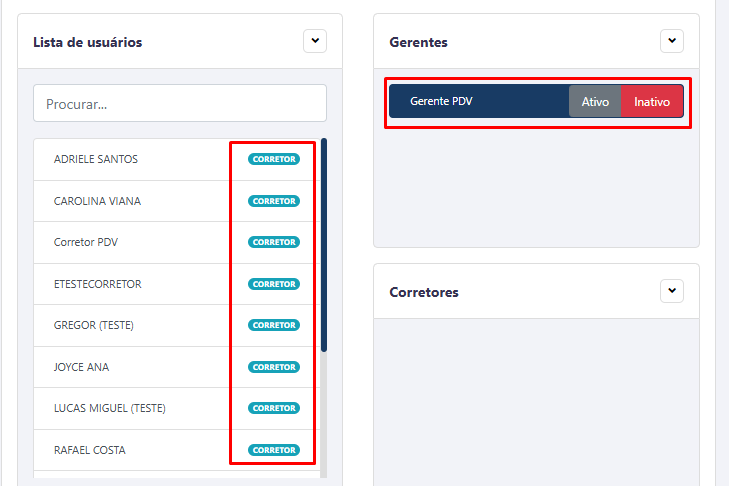Image resolution: width=729 pixels, height=486 pixels.
Task: Pick JOYCE ANA from the user list
Action: pos(81,367)
